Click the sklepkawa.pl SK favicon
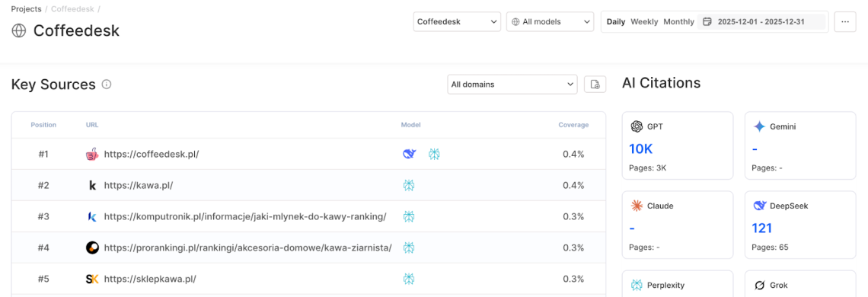This screenshot has height=297, width=868. point(92,279)
